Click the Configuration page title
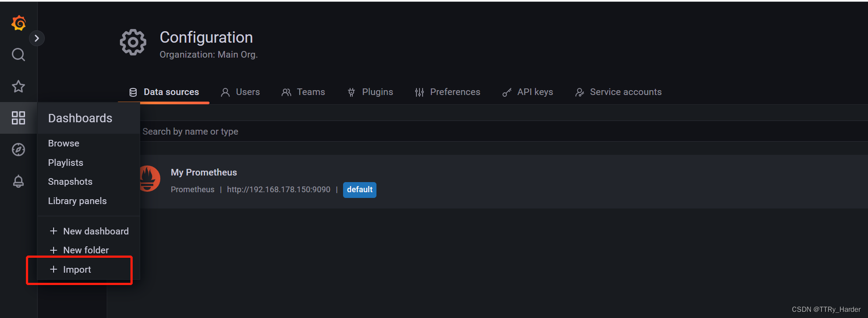Viewport: 868px width, 318px height. 206,37
